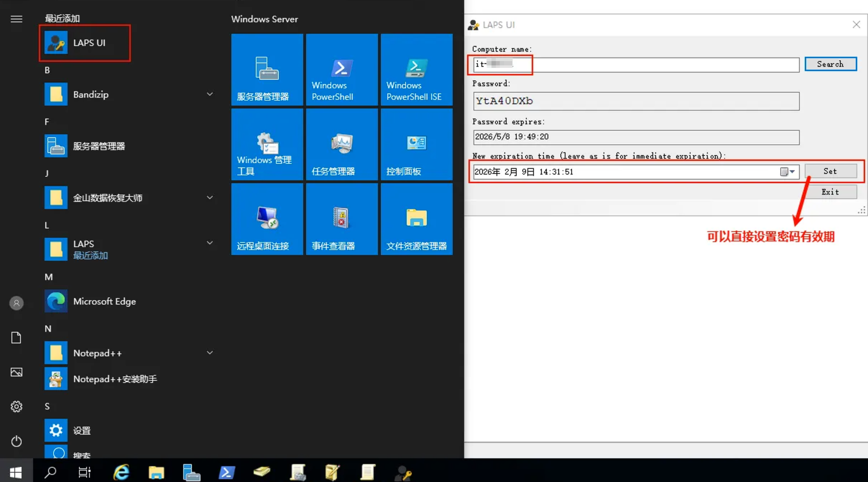This screenshot has height=482, width=868.
Task: Click the letter L group header
Action: [47, 225]
